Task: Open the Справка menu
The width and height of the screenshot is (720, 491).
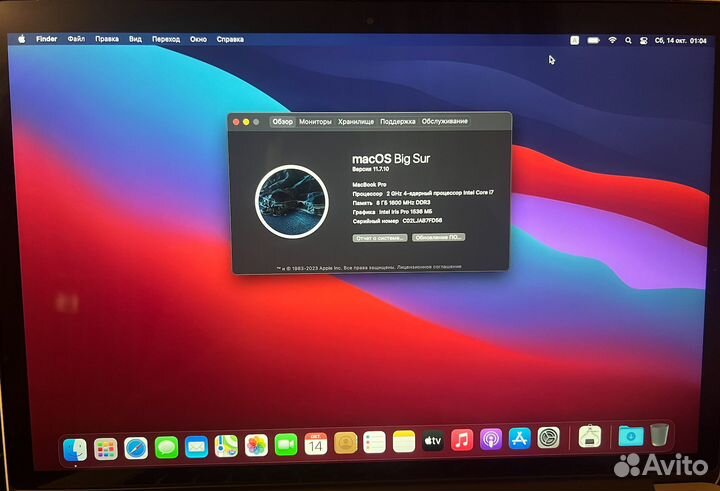Action: 230,40
